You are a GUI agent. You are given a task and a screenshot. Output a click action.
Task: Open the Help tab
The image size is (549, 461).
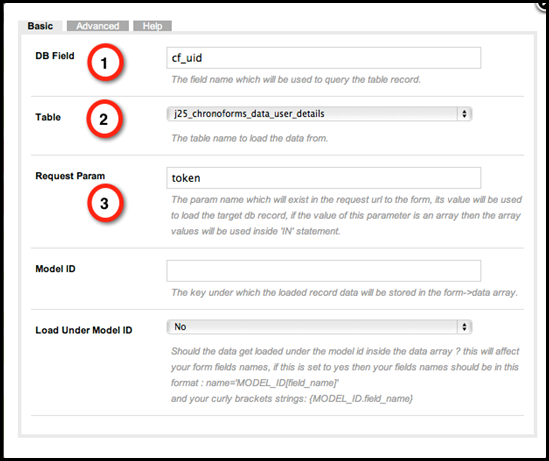152,26
